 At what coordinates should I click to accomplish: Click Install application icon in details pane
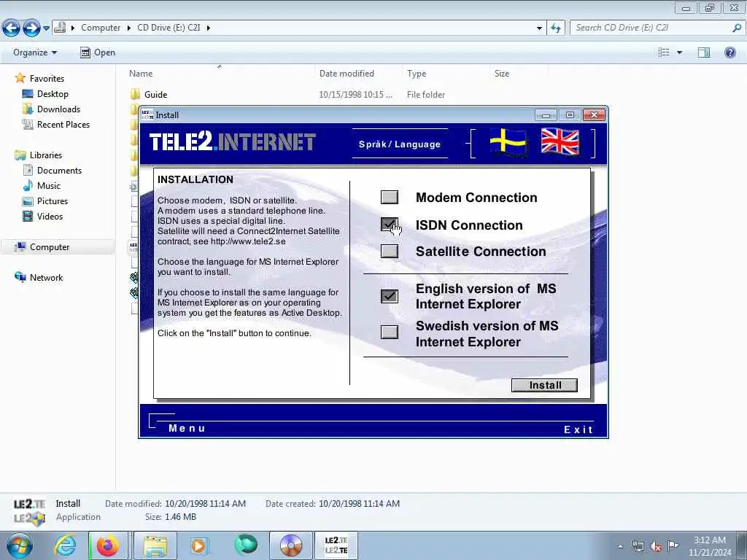(29, 511)
